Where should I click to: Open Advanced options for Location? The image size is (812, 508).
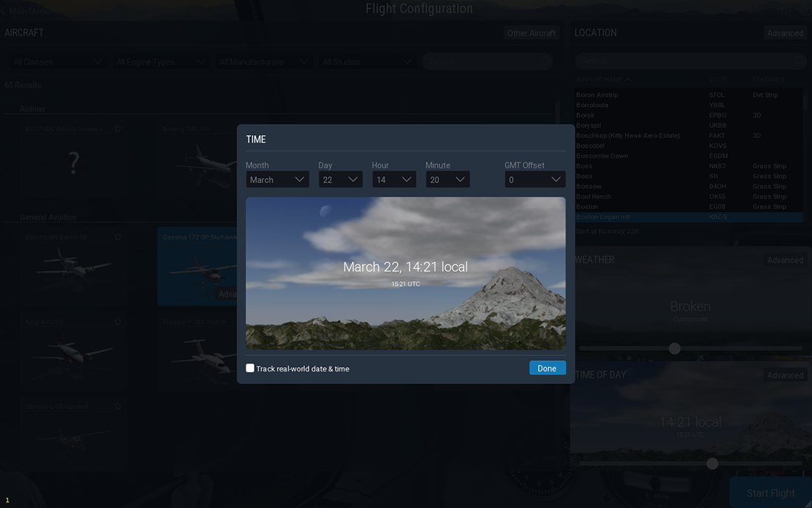(785, 33)
